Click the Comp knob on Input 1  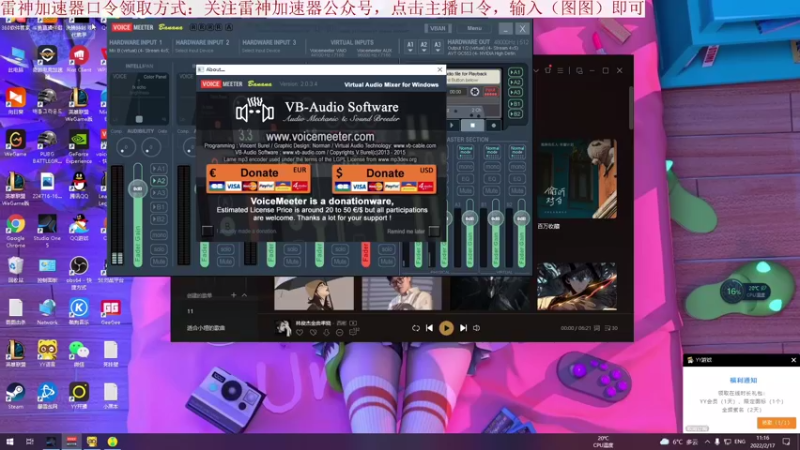click(126, 148)
